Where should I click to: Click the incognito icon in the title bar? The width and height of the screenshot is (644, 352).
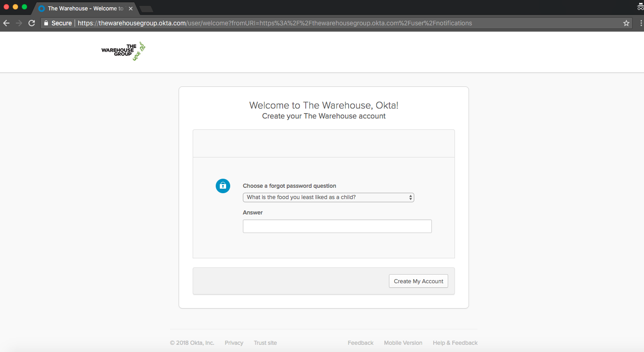640,7
